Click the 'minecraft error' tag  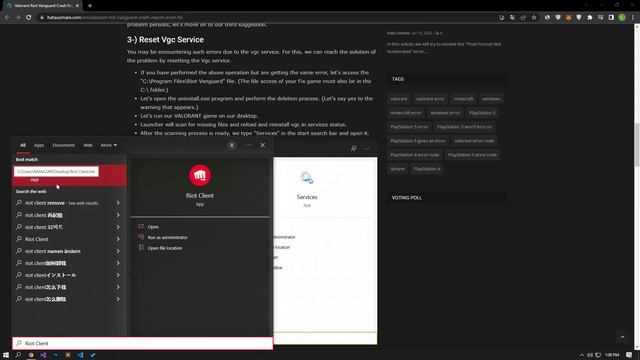coord(405,113)
